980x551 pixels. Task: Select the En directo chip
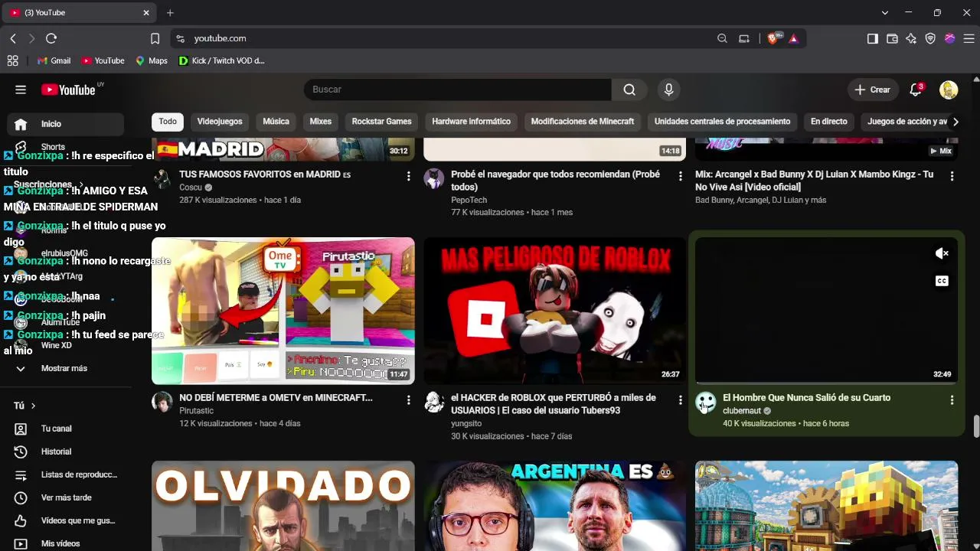point(829,122)
